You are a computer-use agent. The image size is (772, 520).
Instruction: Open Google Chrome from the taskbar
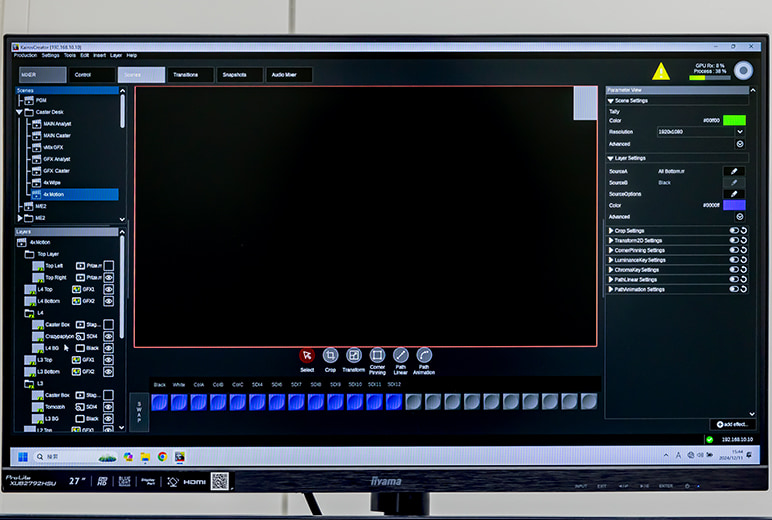point(162,456)
